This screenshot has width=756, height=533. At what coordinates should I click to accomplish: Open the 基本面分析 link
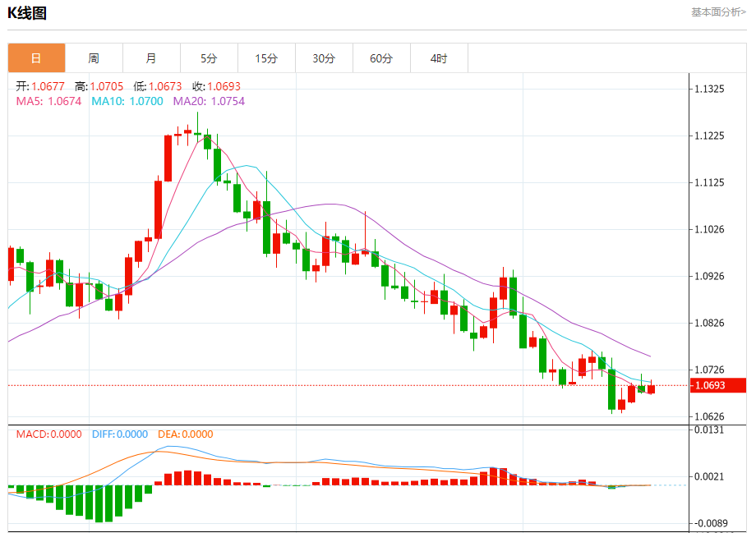coord(718,12)
